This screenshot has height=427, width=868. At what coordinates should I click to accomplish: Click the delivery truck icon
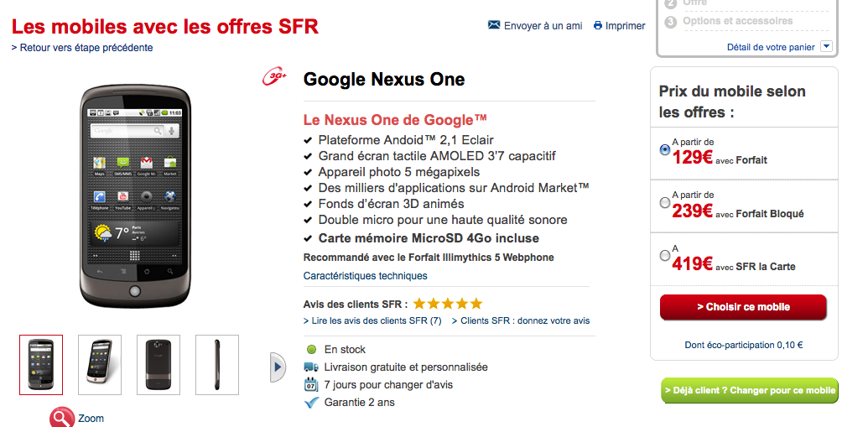click(311, 367)
